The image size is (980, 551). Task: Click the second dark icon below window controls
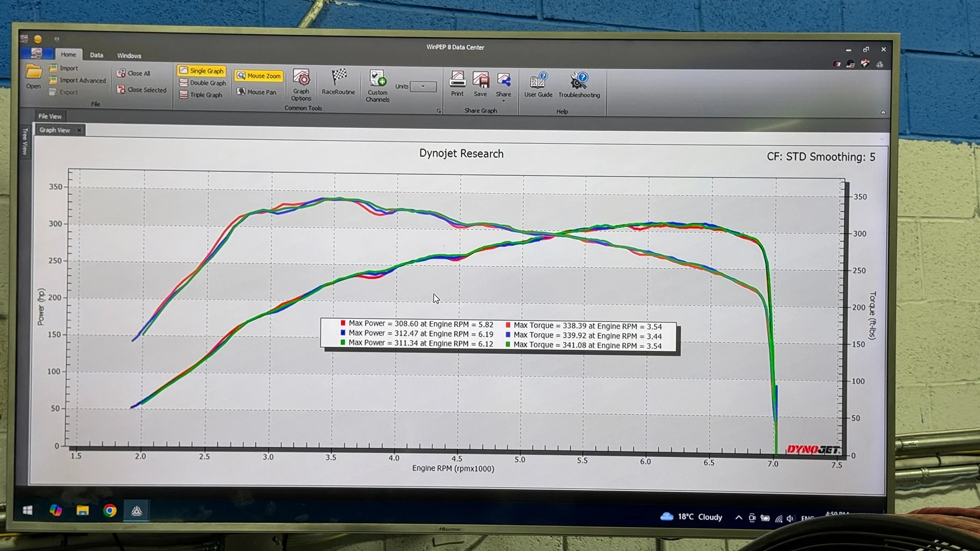click(851, 64)
